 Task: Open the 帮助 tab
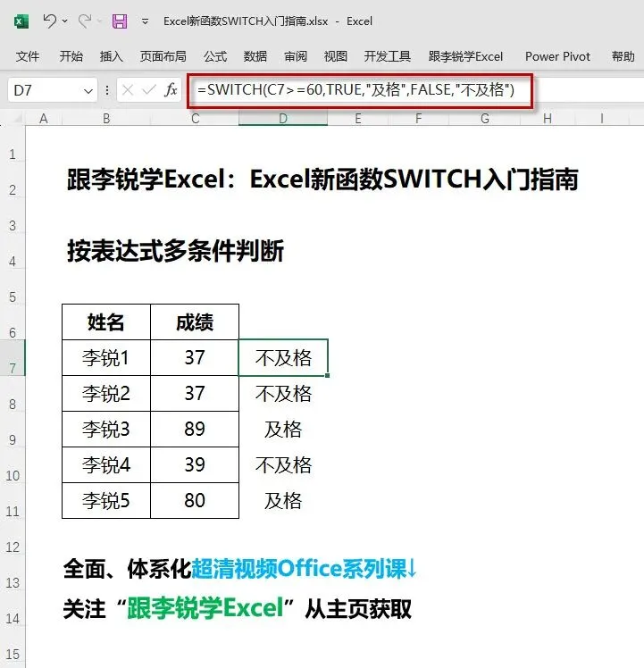[623, 56]
